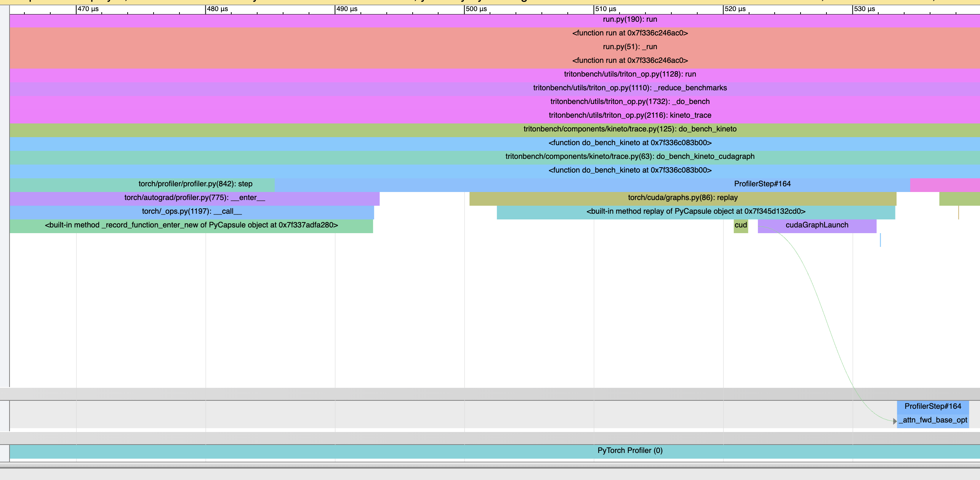Image resolution: width=980 pixels, height=480 pixels.
Task: Select torch/profiler/profiler.py(842): step slice
Action: 195,184
